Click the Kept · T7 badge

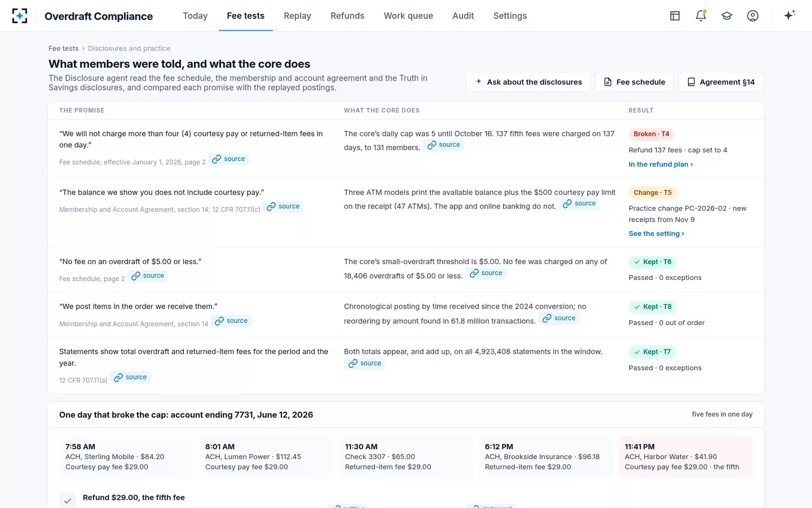652,352
